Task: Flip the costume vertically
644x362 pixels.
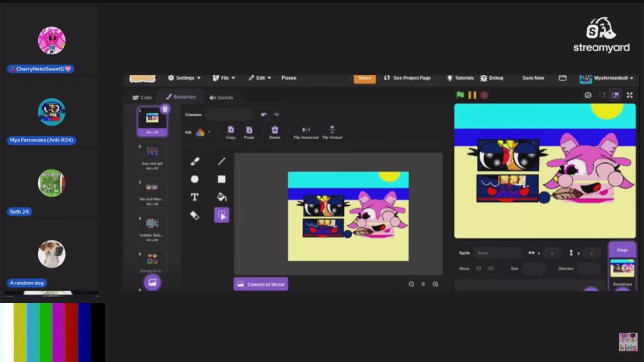Action: point(332,132)
